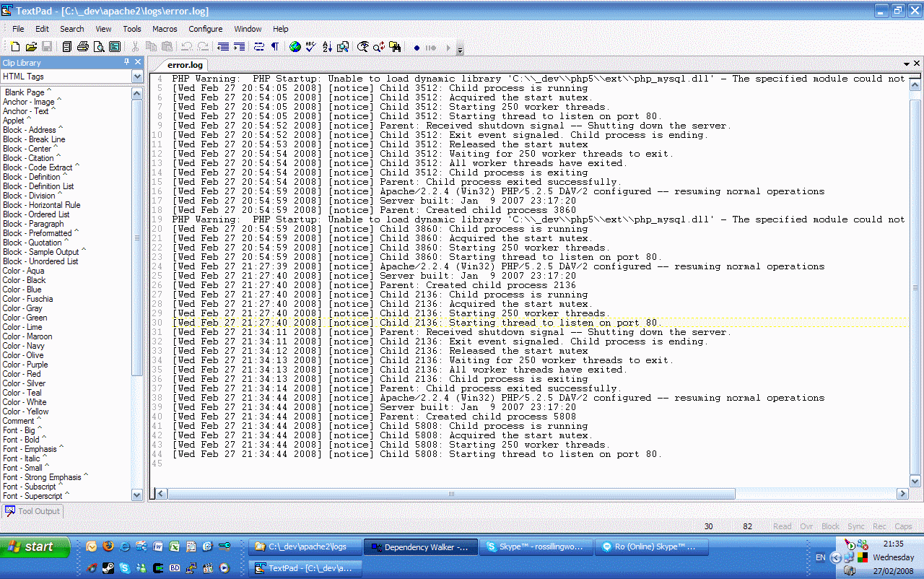
Task: Click the EN language bar indicator
Action: 821,557
